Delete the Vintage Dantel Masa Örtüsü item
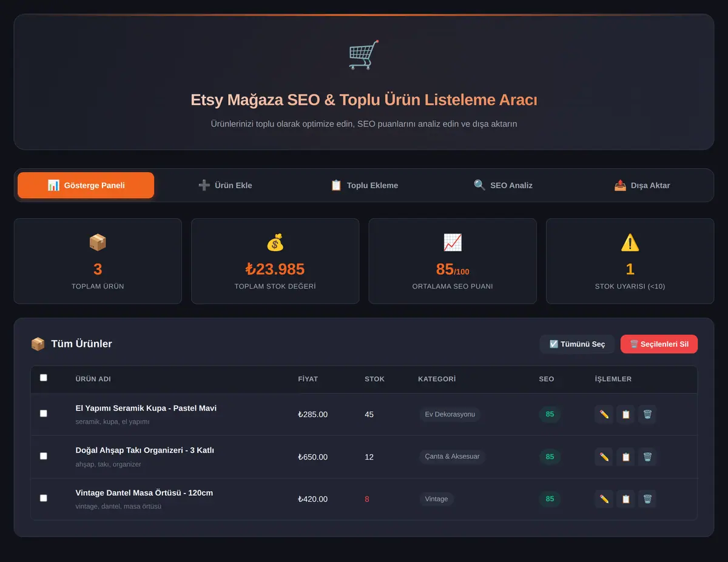 click(x=647, y=499)
